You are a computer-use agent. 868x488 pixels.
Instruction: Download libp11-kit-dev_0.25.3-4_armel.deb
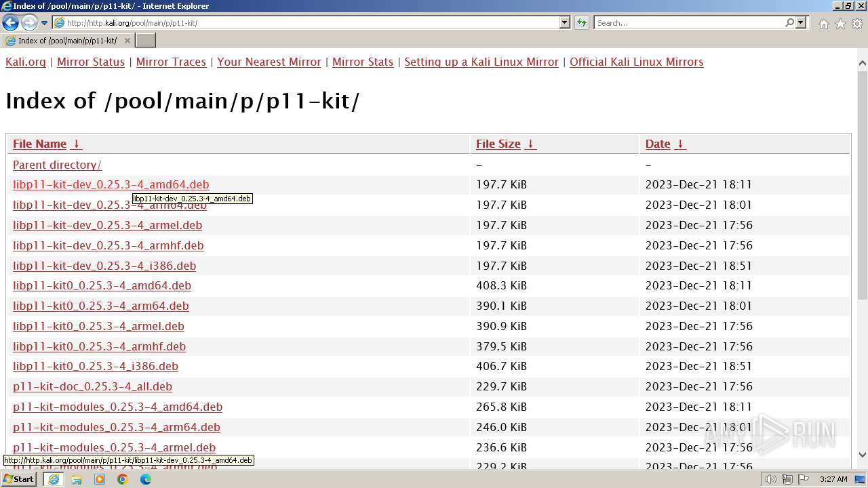(107, 225)
